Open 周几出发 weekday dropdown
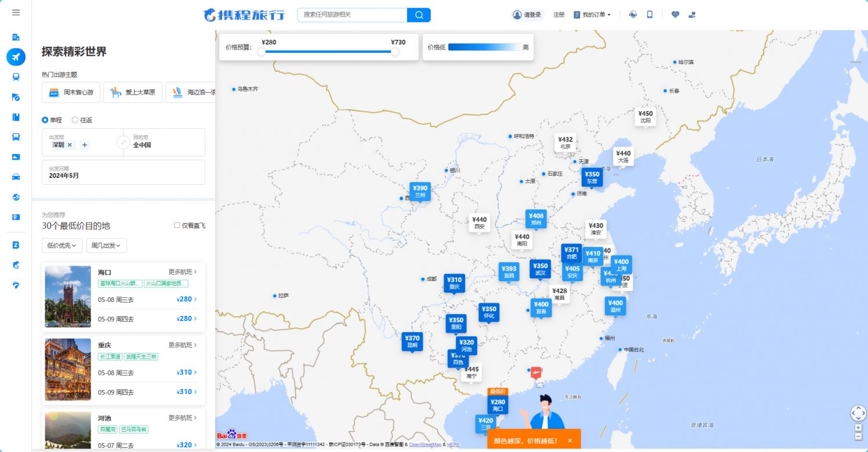The width and height of the screenshot is (868, 452). point(107,246)
